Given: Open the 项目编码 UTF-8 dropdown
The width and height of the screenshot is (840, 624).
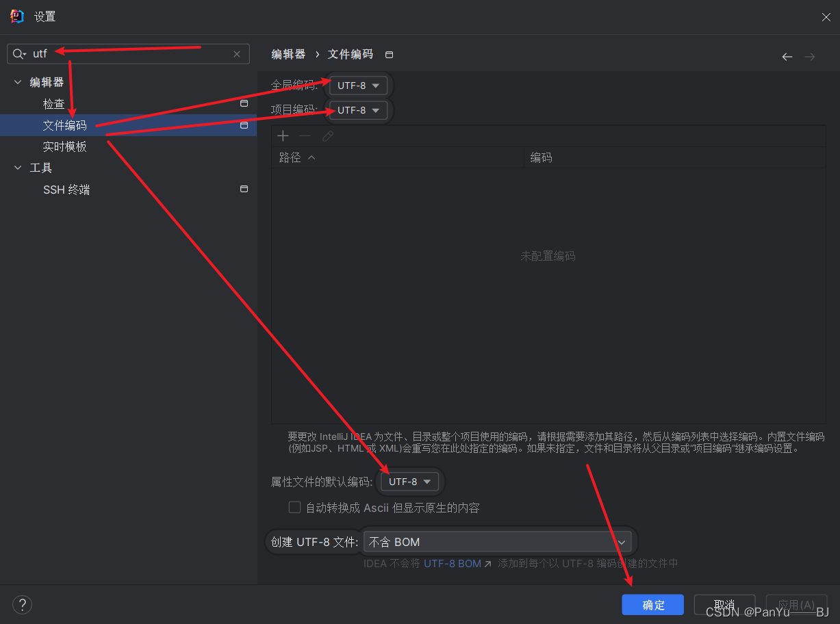Looking at the screenshot, I should (359, 110).
